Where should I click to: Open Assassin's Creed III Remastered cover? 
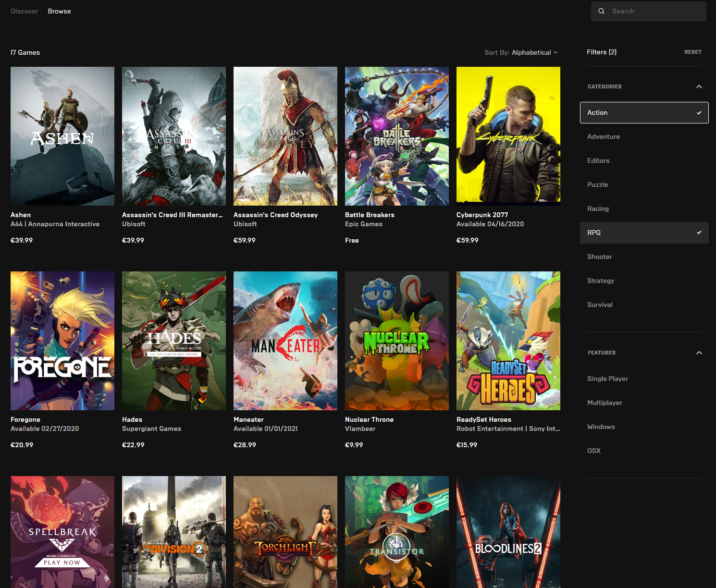174,136
